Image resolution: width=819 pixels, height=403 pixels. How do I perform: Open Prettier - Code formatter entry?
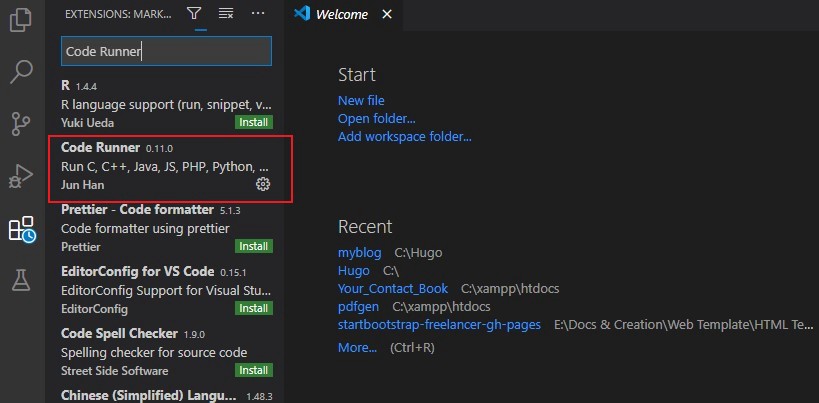click(x=166, y=228)
